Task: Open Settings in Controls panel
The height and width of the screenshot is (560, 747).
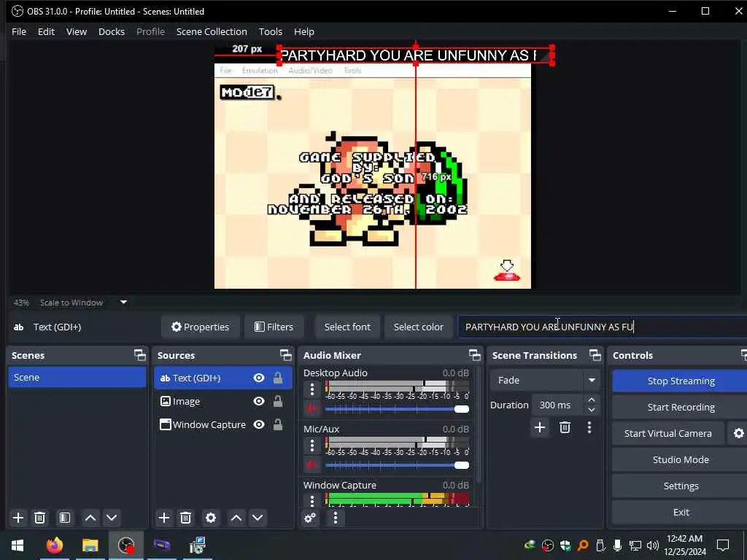Action: click(x=681, y=486)
